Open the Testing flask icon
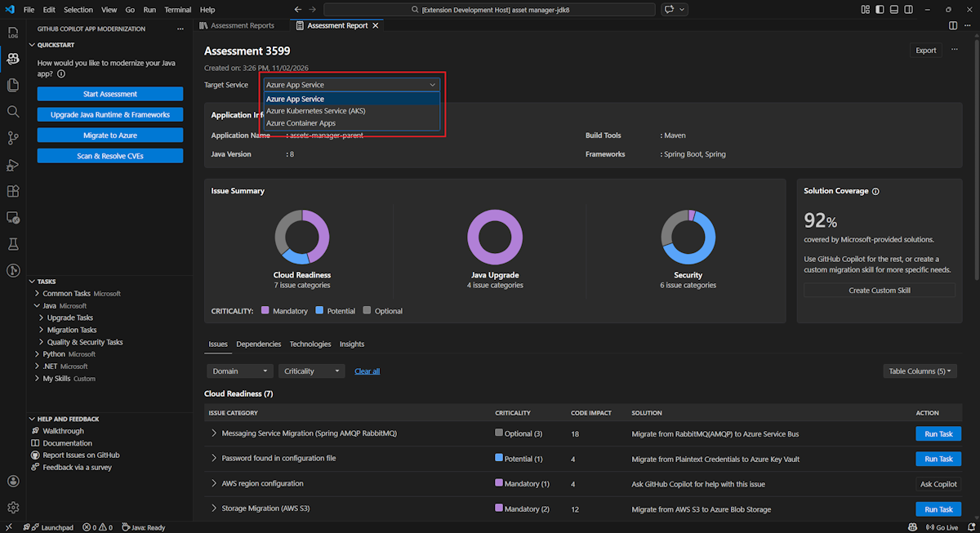 12,244
